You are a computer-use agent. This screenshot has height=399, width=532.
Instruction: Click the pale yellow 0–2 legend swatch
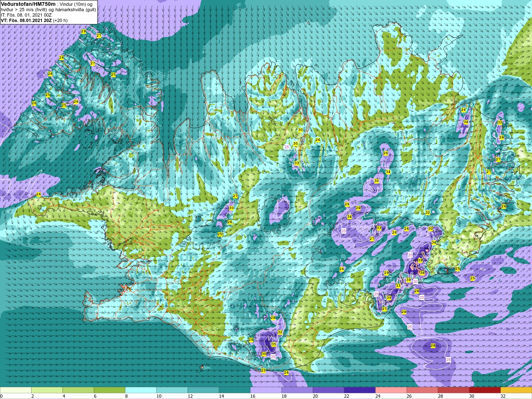pos(16,390)
